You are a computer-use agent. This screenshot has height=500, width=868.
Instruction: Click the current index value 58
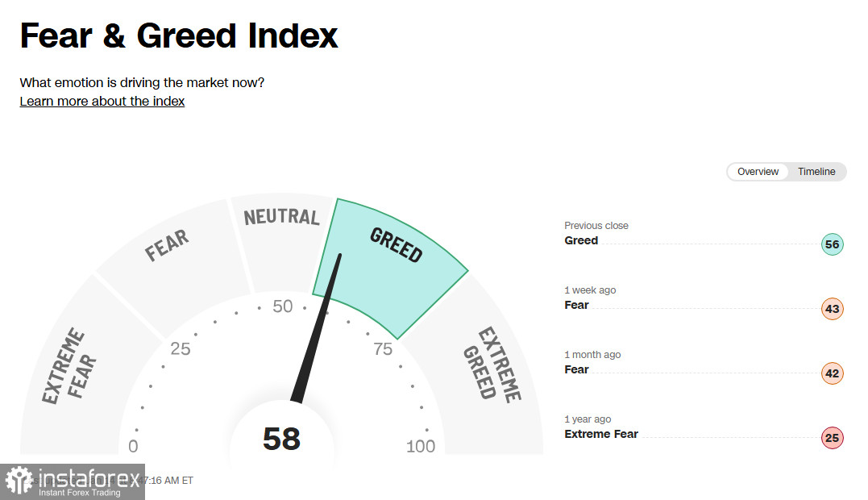281,439
